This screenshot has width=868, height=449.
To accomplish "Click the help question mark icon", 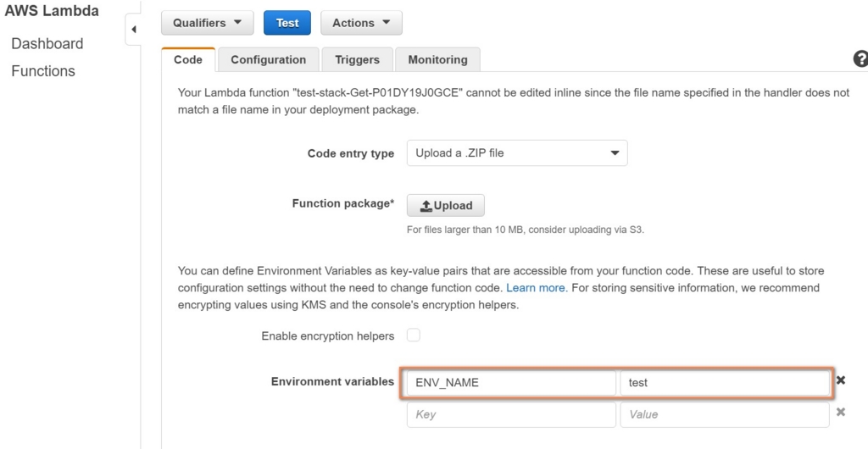I will pyautogui.click(x=860, y=59).
